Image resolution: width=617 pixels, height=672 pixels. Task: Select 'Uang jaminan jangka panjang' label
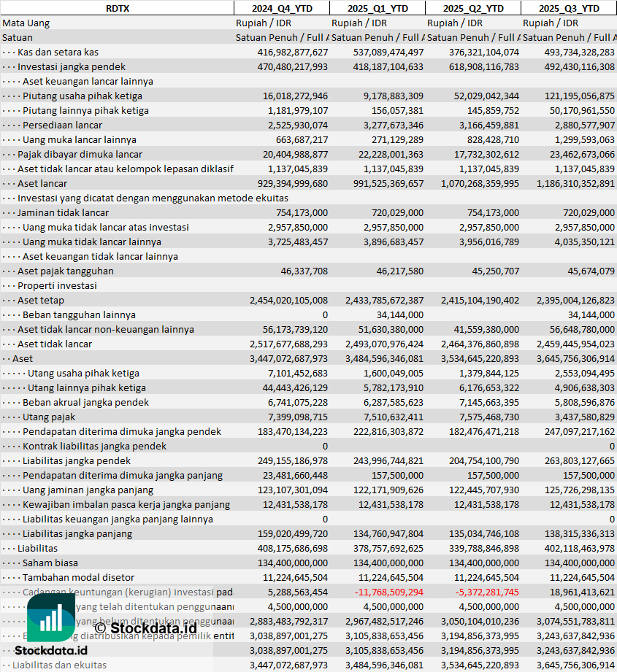(x=88, y=490)
